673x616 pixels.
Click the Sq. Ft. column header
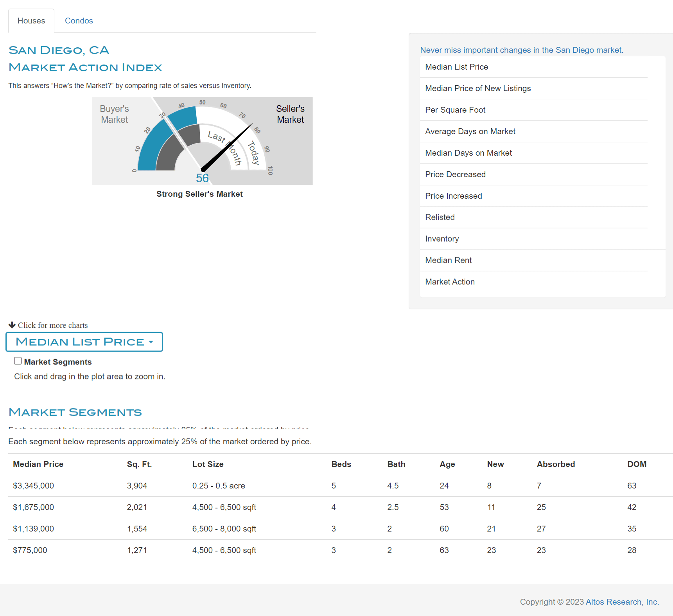pyautogui.click(x=139, y=464)
